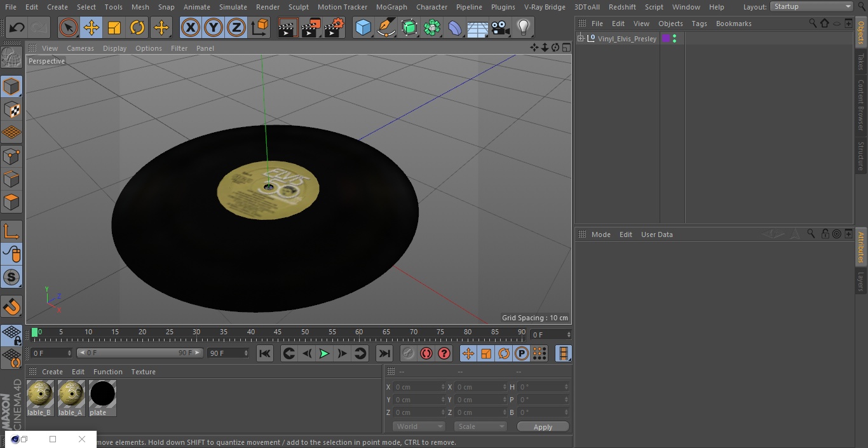The width and height of the screenshot is (868, 448).
Task: Go to start of timeline
Action: click(265, 353)
